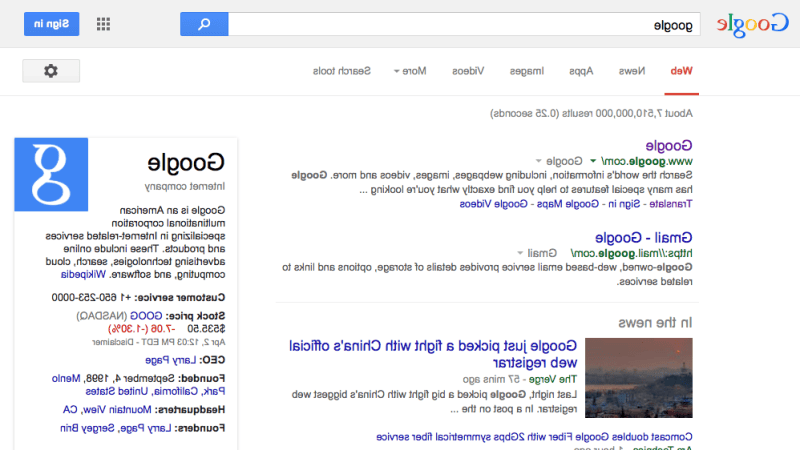800x450 pixels.
Task: Open the Translate sitelink
Action: coord(670,204)
